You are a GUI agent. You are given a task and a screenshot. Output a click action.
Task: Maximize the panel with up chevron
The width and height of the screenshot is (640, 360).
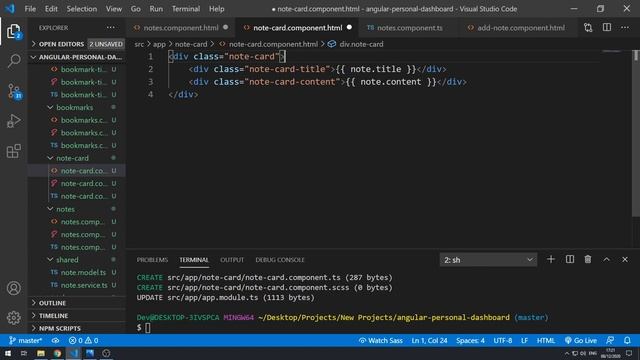pyautogui.click(x=607, y=260)
